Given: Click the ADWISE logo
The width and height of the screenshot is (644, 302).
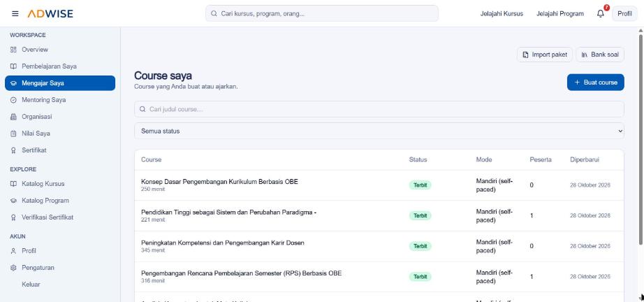Looking at the screenshot, I should click(50, 13).
